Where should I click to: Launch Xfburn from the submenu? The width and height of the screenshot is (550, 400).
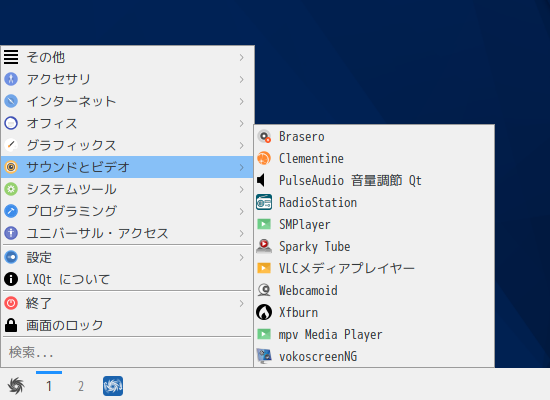point(374,312)
